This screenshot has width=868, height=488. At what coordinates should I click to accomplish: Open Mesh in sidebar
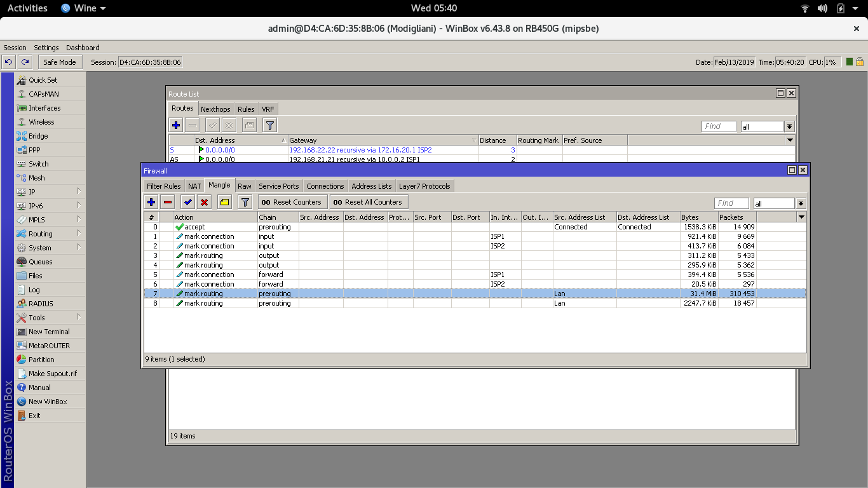pyautogui.click(x=36, y=178)
